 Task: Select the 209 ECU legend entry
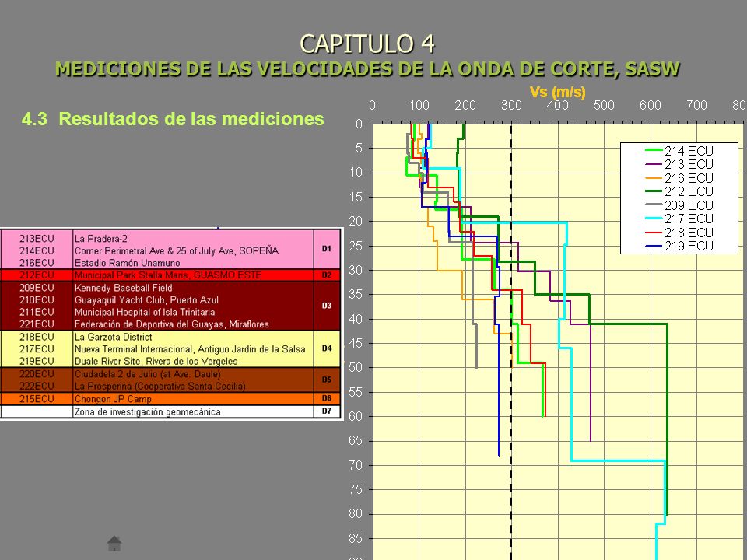tap(679, 205)
